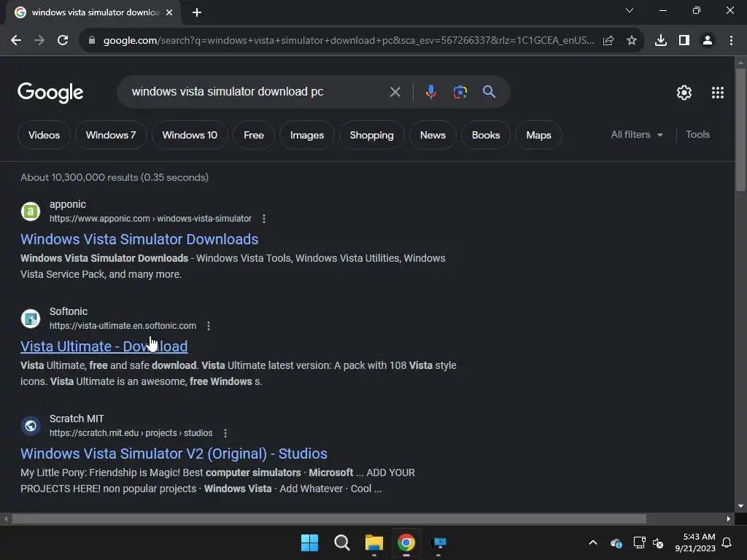Click the Scratch MIT site URL

131,433
